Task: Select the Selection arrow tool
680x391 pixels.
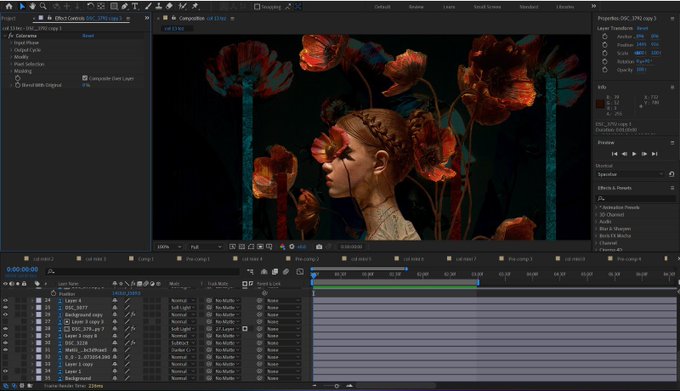Action: pyautogui.click(x=22, y=6)
